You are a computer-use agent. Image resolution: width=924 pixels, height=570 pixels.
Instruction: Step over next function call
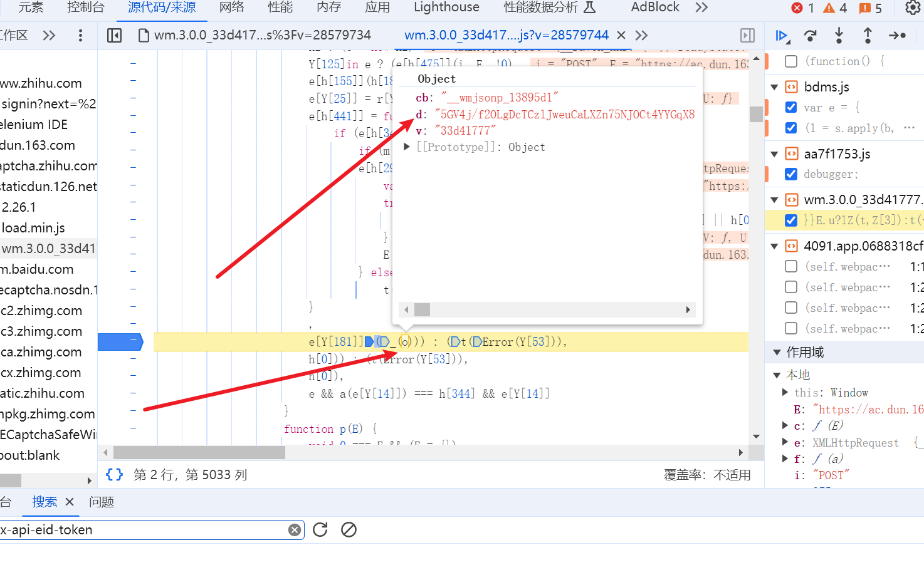click(811, 36)
